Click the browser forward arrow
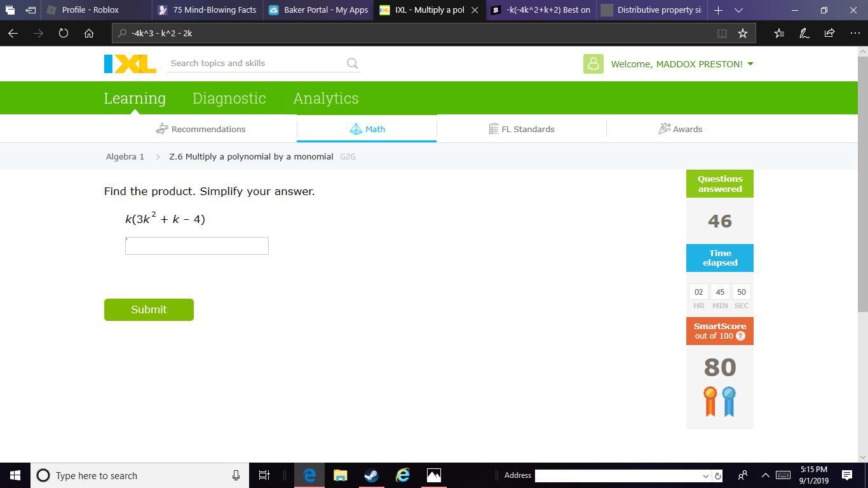 pos(38,33)
